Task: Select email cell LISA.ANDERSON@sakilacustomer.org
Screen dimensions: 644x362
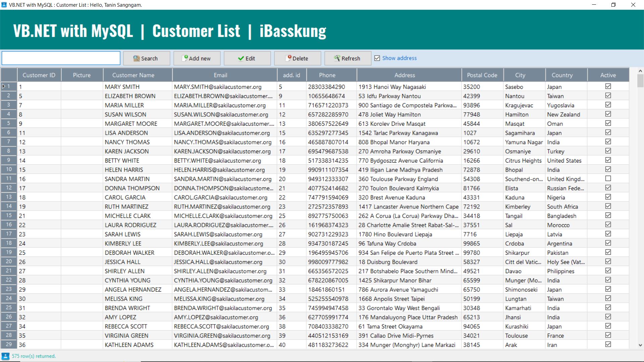Action: (x=225, y=133)
